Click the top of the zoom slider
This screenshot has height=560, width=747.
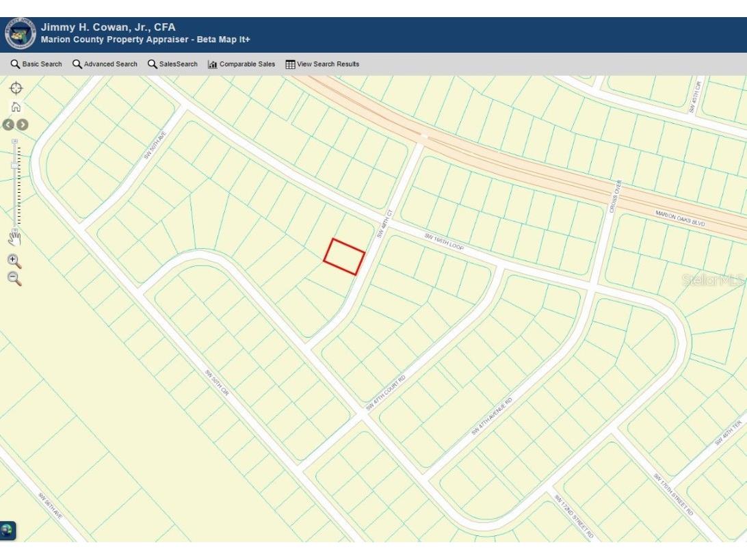pyautogui.click(x=15, y=142)
